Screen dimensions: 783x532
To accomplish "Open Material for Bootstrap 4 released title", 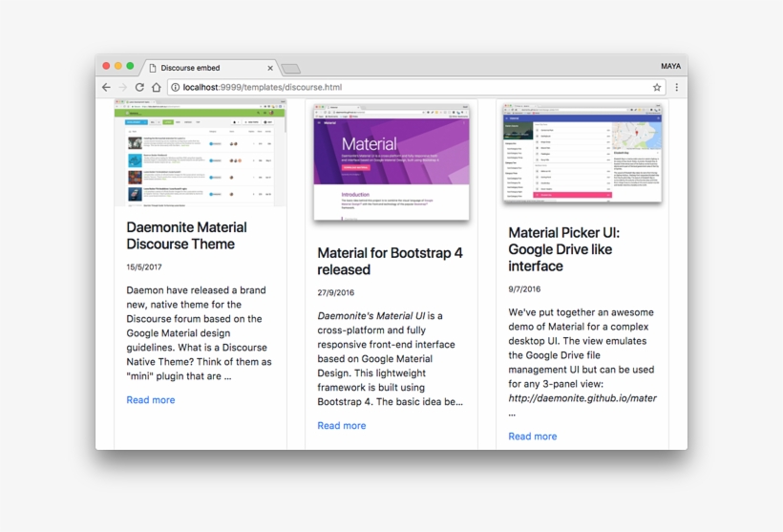I will coord(390,261).
